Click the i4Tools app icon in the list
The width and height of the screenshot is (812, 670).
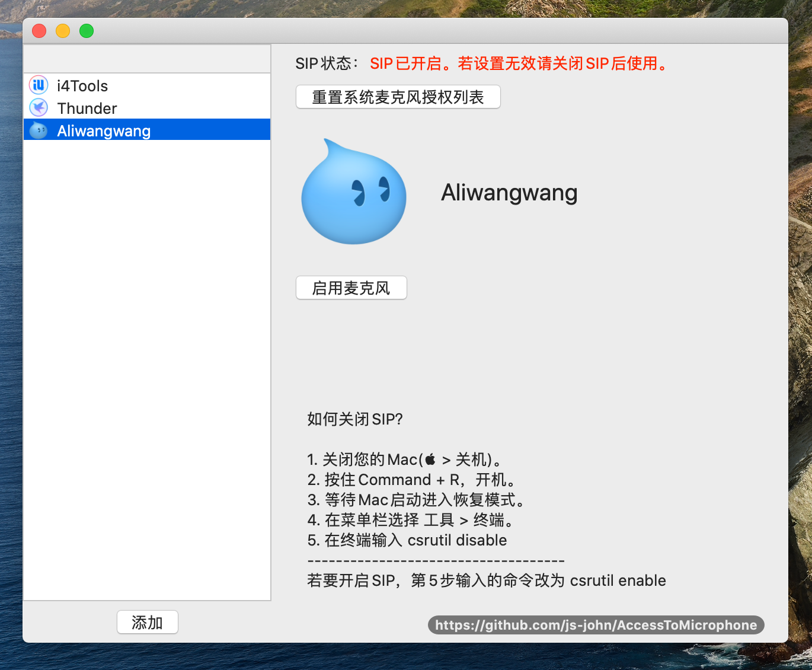(39, 85)
